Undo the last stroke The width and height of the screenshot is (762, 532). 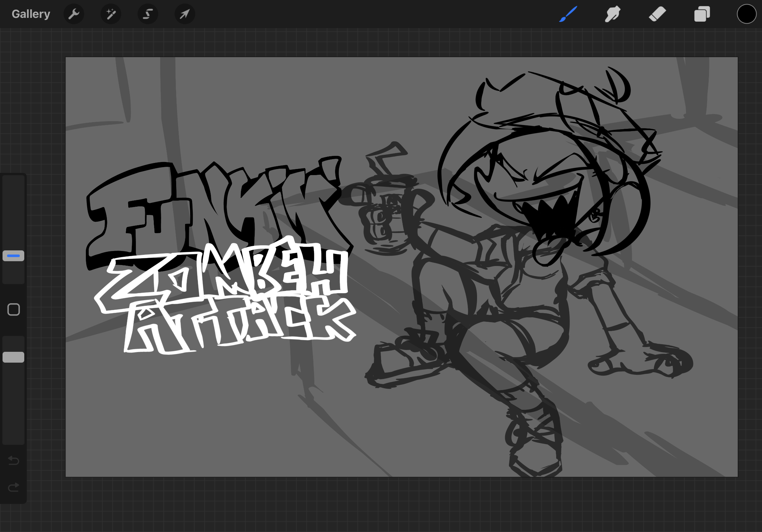click(x=14, y=460)
